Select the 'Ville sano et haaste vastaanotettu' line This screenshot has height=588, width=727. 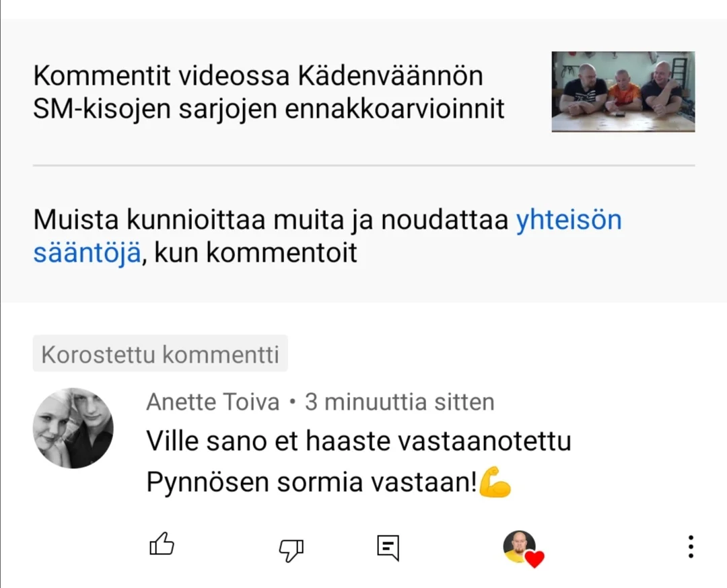pyautogui.click(x=358, y=441)
